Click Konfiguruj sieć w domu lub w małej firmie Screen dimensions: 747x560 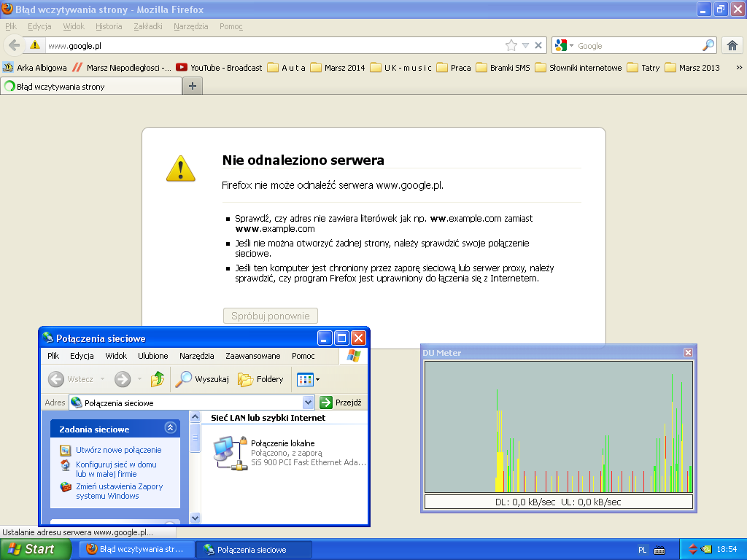(x=116, y=469)
